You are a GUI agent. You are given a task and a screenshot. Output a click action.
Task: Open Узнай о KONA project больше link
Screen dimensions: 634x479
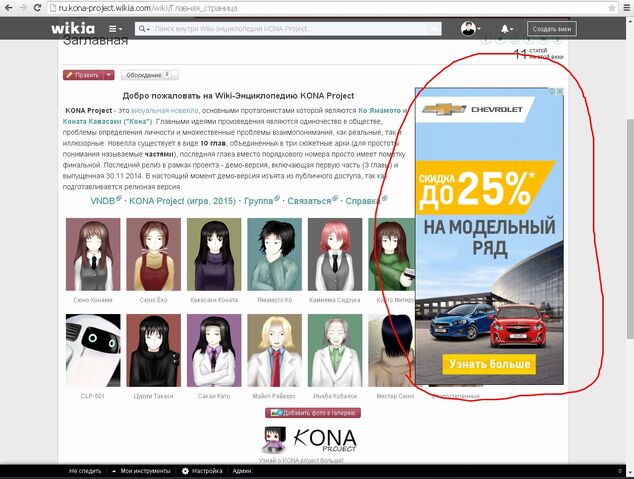coord(301,460)
